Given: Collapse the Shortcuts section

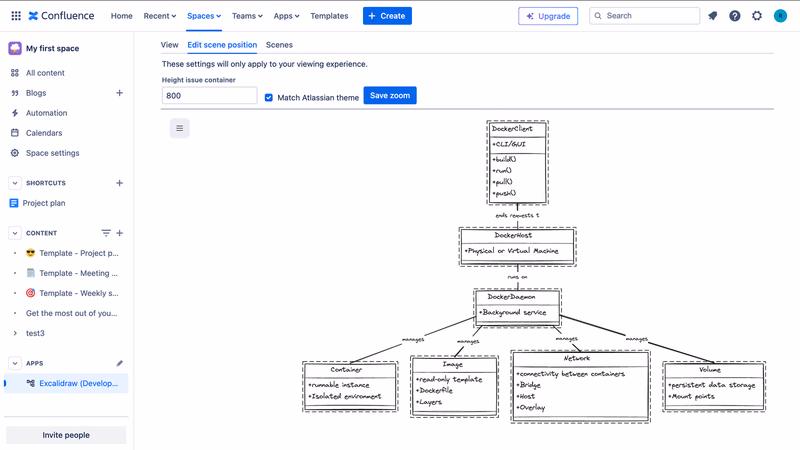Looking at the screenshot, I should click(x=15, y=183).
